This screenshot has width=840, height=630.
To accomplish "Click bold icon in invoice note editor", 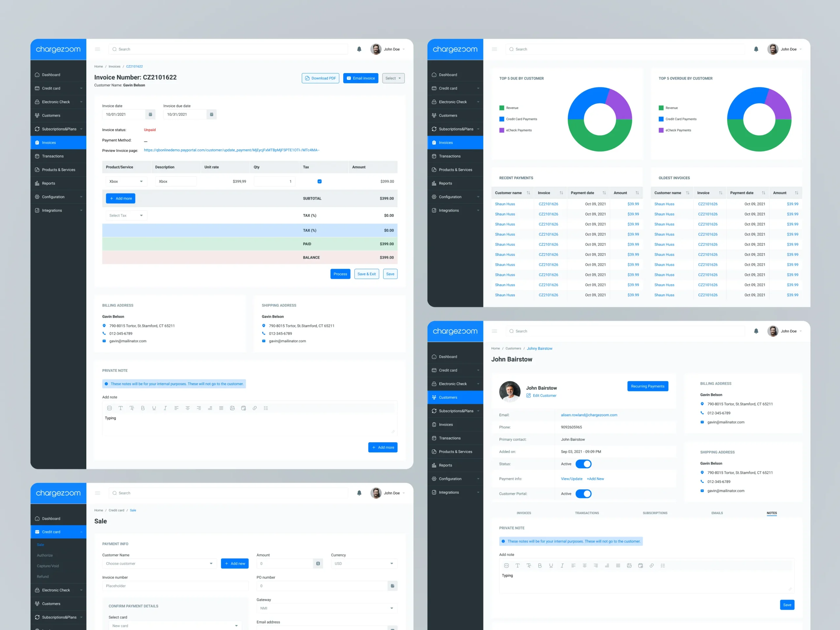I will coord(143,408).
